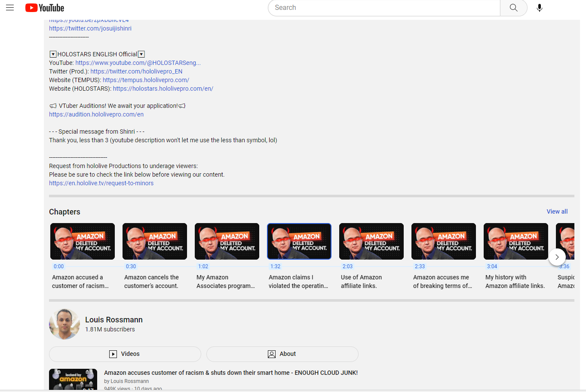The image size is (586, 392).
Task: Select the 0:30 chapter thumbnail
Action: point(155,241)
